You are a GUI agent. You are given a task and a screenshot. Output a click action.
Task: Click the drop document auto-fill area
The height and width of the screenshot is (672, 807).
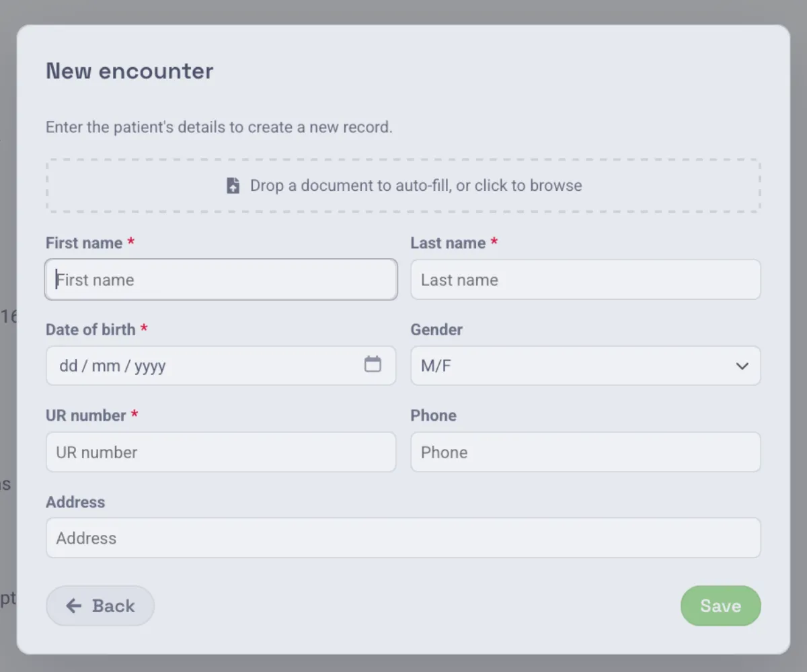pos(403,186)
